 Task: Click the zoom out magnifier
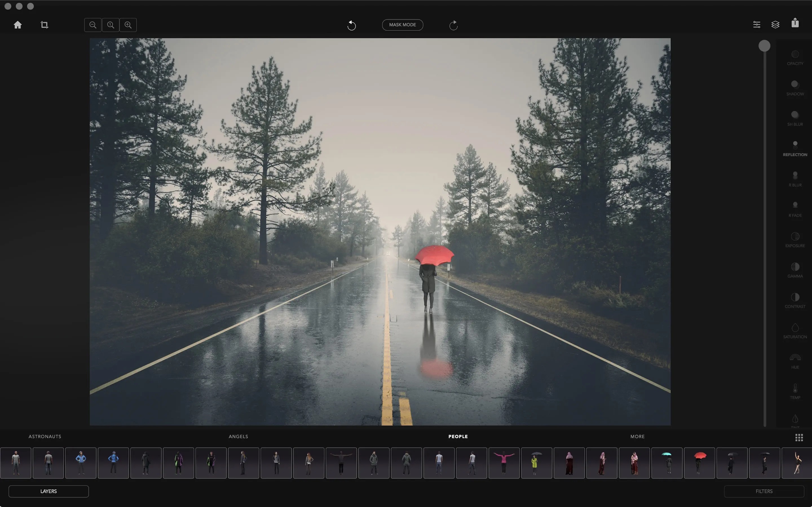[93, 25]
